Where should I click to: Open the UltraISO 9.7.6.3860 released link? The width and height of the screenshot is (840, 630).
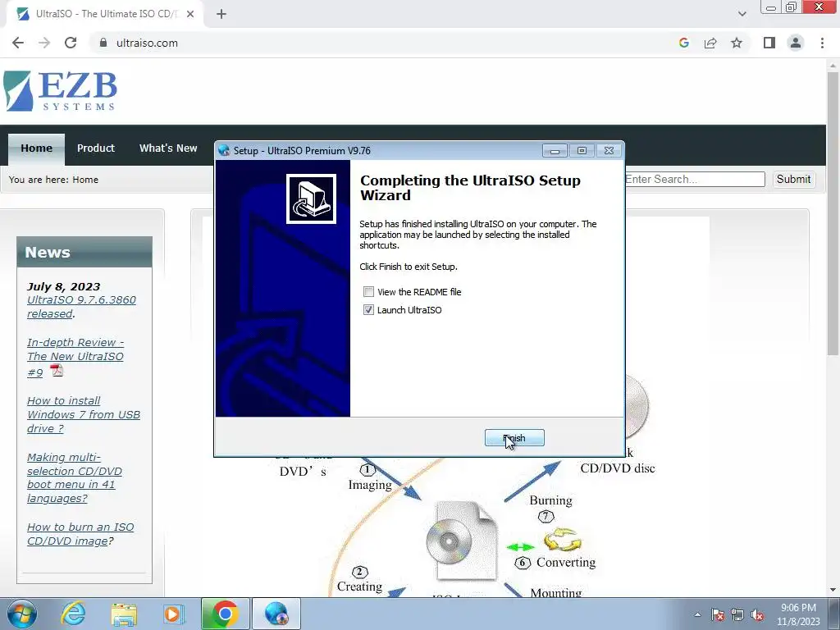(x=81, y=307)
